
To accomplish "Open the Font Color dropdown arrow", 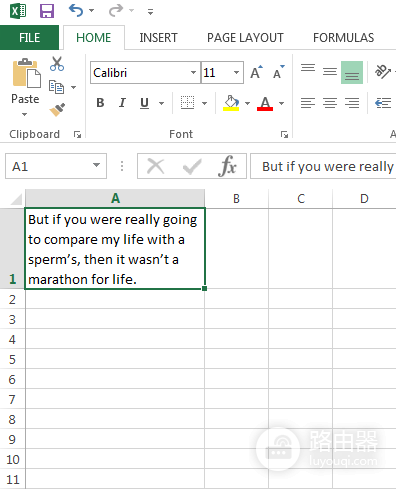I will coord(282,103).
